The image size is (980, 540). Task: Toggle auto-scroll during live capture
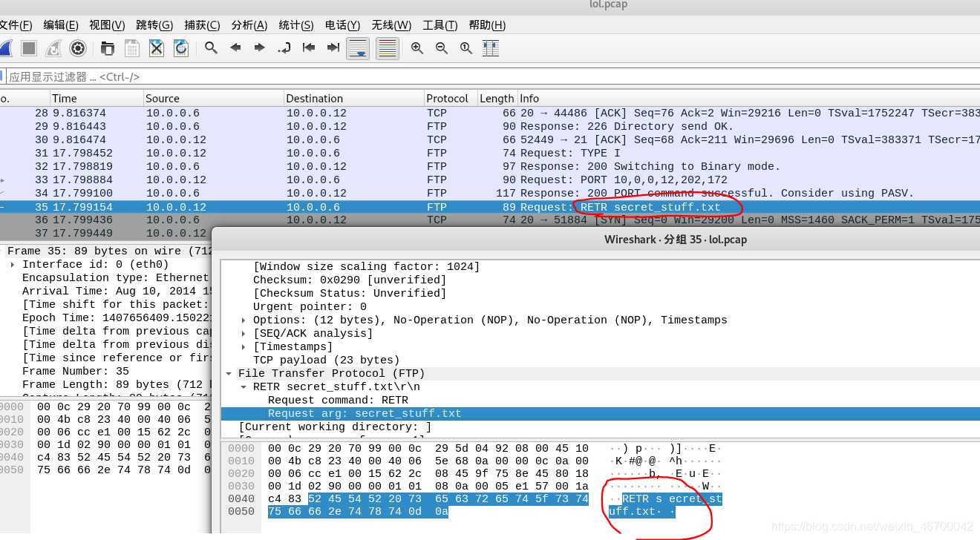pyautogui.click(x=358, y=48)
